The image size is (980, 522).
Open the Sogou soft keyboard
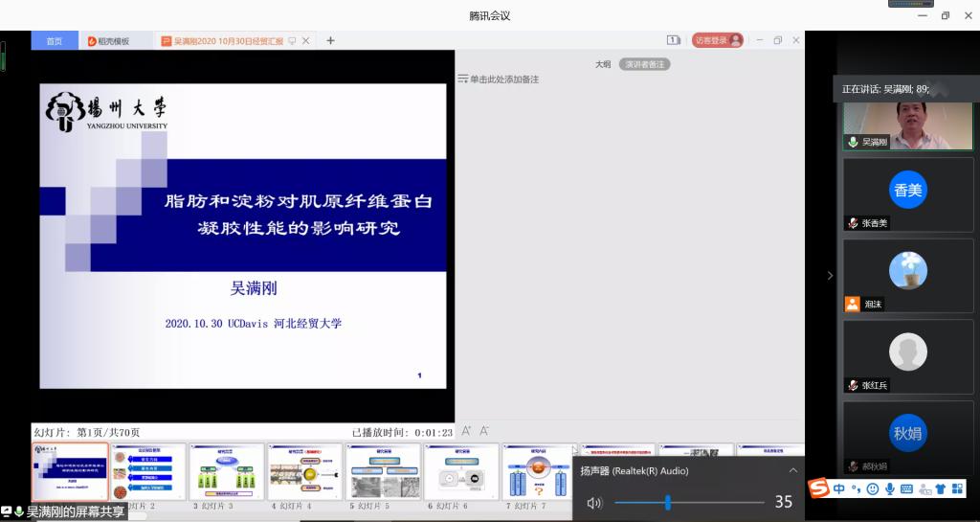[906, 489]
